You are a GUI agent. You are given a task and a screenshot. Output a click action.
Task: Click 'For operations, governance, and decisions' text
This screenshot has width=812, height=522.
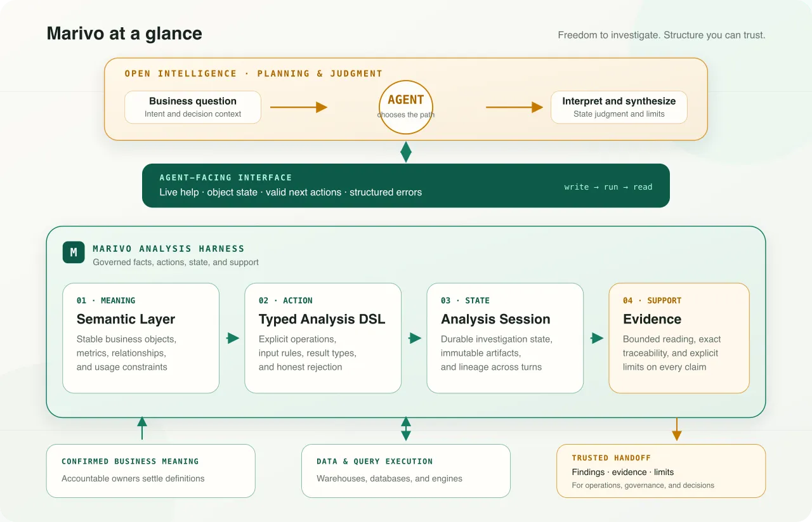pos(643,485)
